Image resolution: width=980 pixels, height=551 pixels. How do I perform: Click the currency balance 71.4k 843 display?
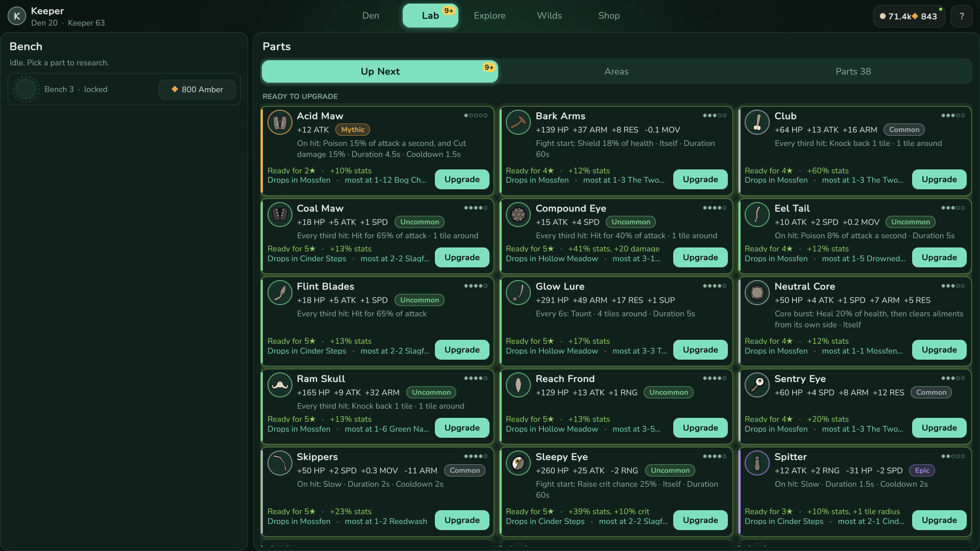(909, 16)
